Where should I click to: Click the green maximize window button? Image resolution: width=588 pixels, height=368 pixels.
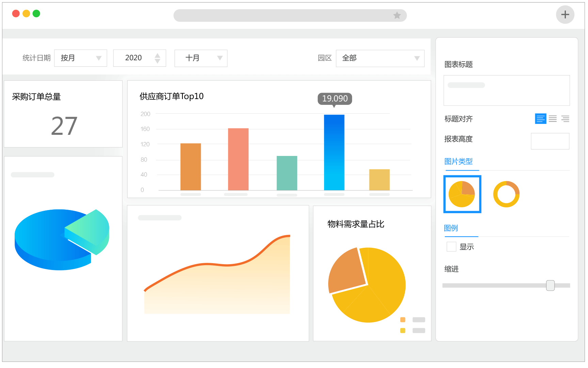pos(36,14)
